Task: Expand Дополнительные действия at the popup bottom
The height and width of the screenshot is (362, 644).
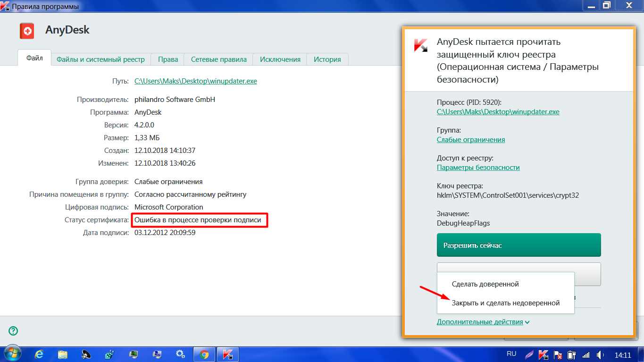Action: coord(483,322)
